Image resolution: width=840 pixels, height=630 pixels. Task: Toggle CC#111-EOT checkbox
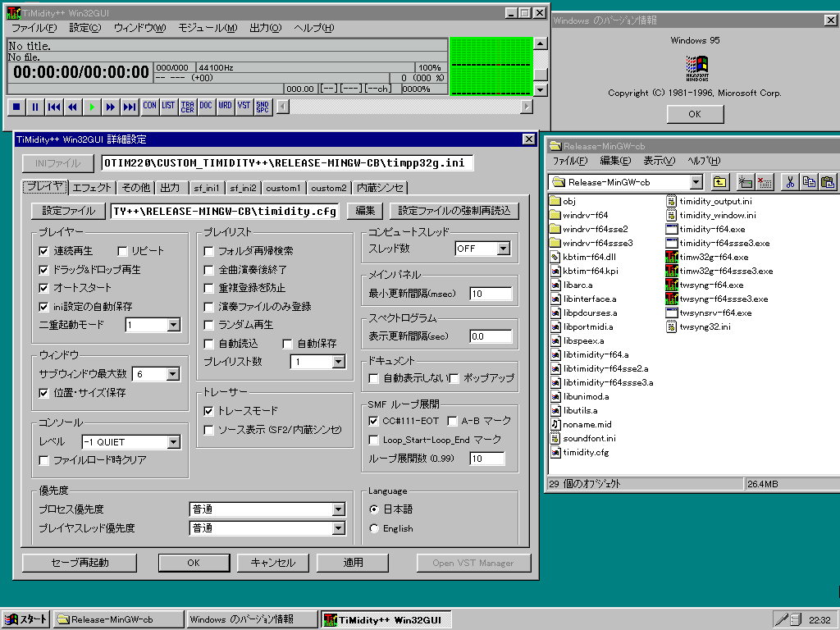(373, 421)
